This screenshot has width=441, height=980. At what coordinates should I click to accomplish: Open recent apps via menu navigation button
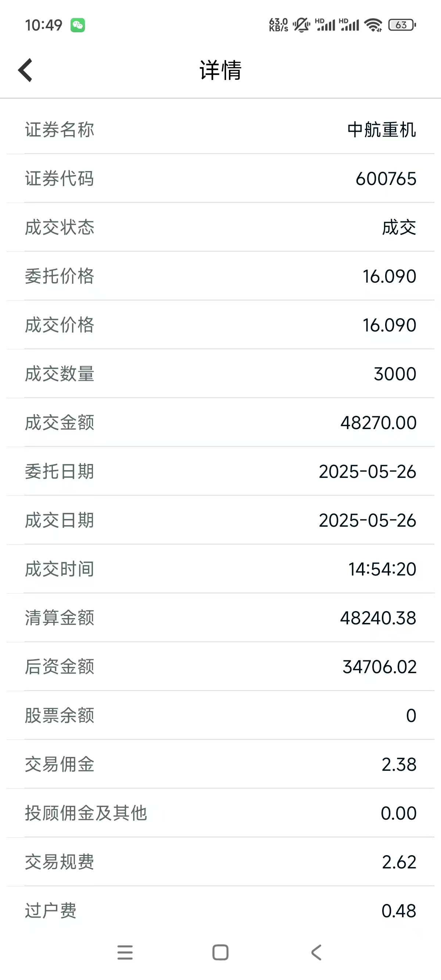pos(125,952)
